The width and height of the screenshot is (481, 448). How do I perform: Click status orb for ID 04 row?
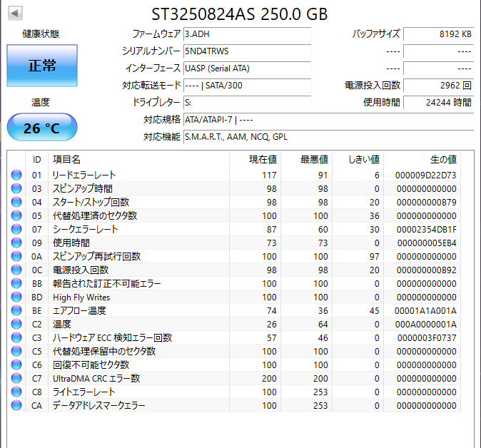pos(16,202)
